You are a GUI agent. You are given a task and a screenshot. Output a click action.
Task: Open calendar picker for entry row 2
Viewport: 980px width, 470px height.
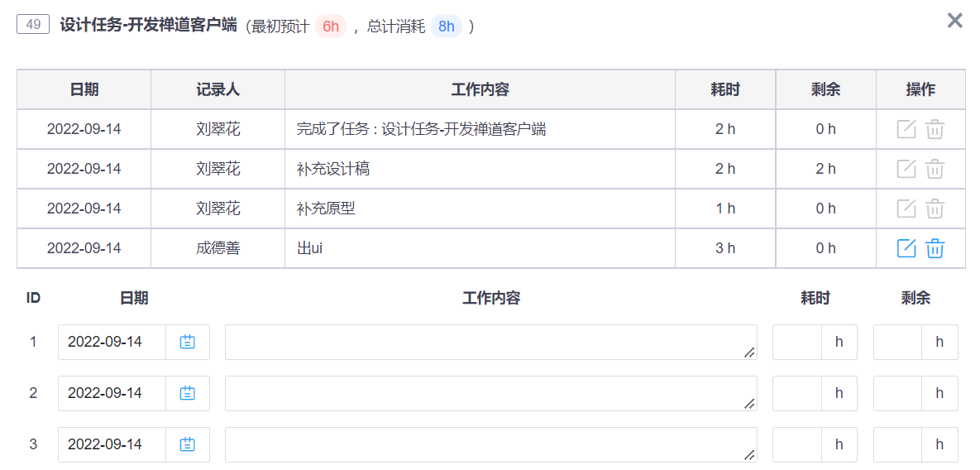coord(188,393)
